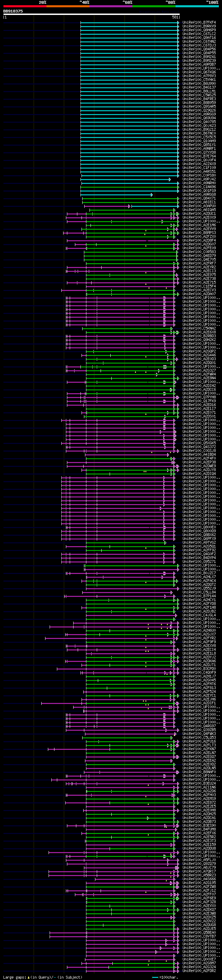Image resolution: width=222 pixels, height=980 pixels.
Task: Click the query ID BB918375
Action: (x=13, y=11)
